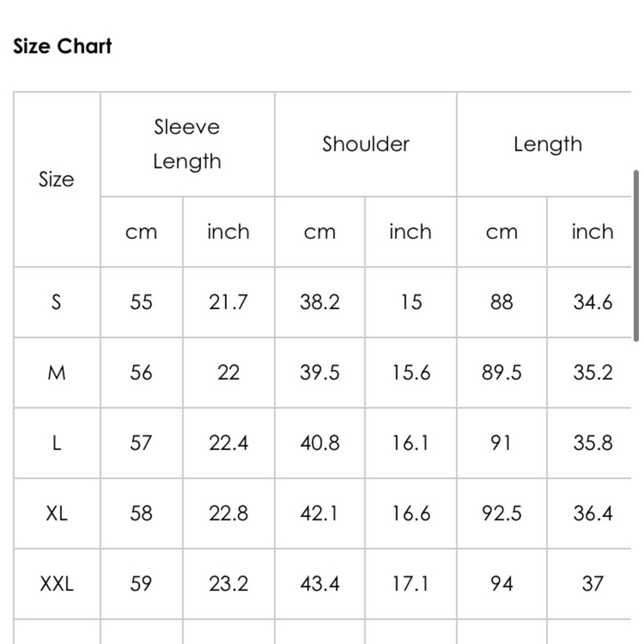This screenshot has height=644, width=644.
Task: Select the 36.4 length inch cell
Action: coord(592,513)
